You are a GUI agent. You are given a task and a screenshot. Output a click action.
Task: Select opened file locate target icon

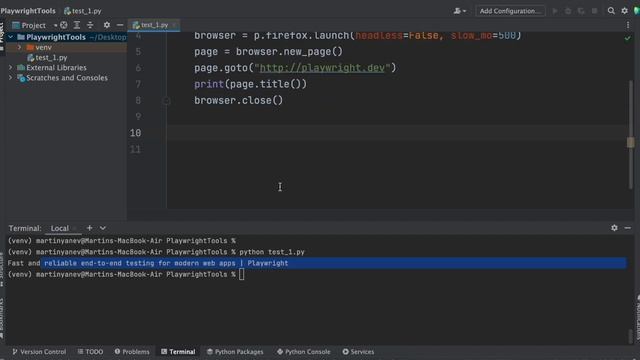(x=64, y=25)
